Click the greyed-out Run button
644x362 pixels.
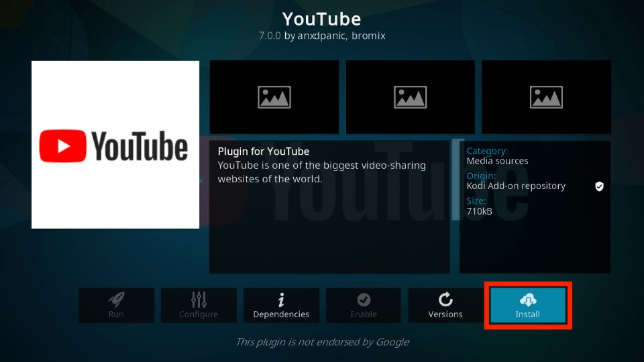[x=116, y=306]
